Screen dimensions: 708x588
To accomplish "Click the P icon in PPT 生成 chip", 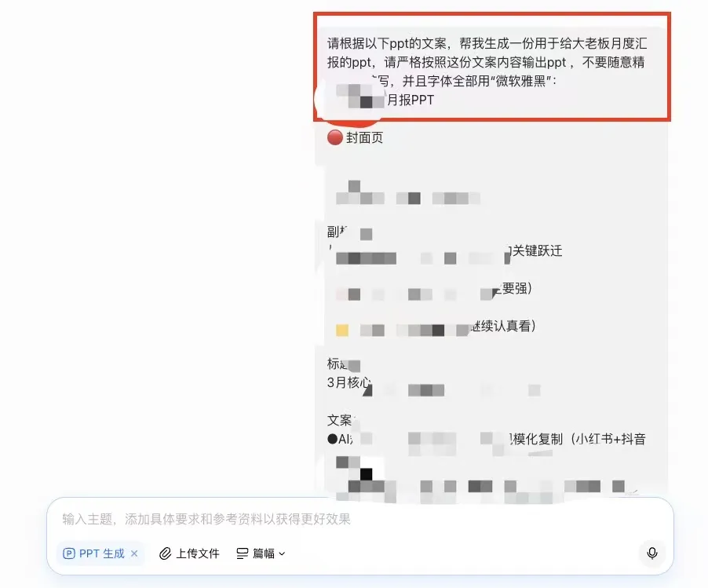I will (x=68, y=553).
